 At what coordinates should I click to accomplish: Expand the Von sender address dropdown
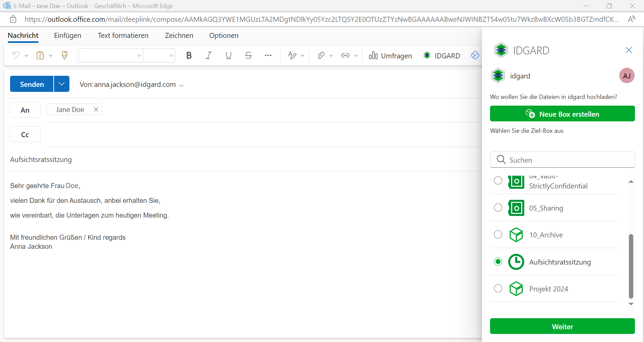click(x=181, y=85)
